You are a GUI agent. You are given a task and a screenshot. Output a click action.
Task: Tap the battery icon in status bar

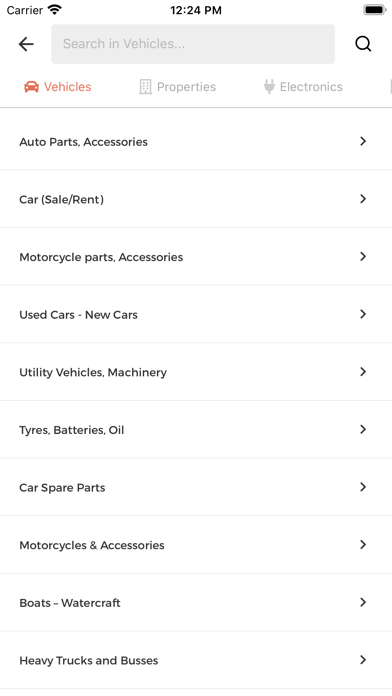[x=375, y=10]
